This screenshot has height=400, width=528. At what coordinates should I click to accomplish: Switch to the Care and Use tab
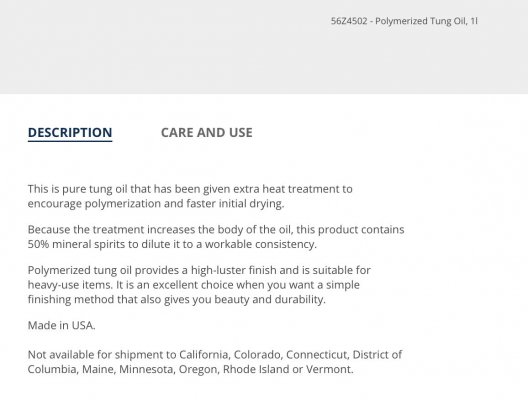206,133
